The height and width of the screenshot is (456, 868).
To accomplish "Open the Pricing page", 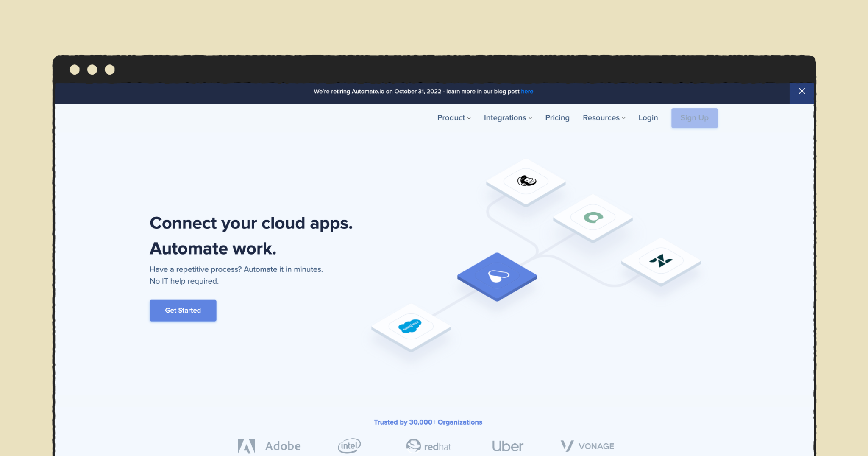I will click(557, 118).
